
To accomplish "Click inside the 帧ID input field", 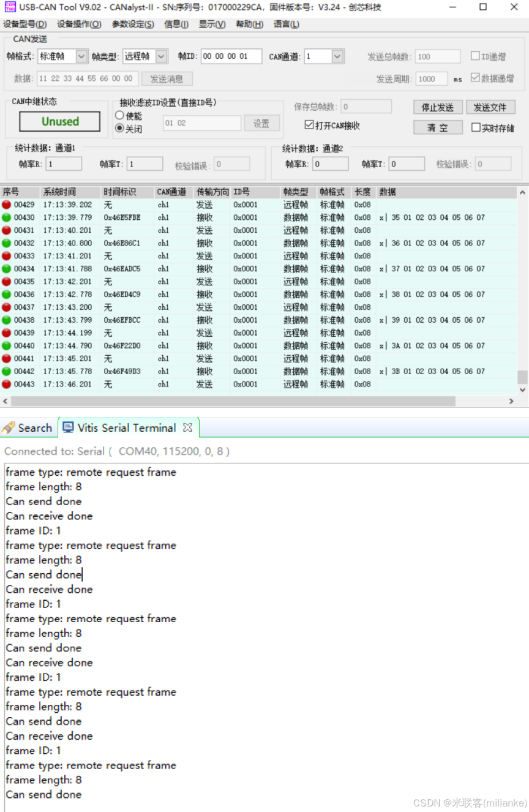I will tap(230, 56).
